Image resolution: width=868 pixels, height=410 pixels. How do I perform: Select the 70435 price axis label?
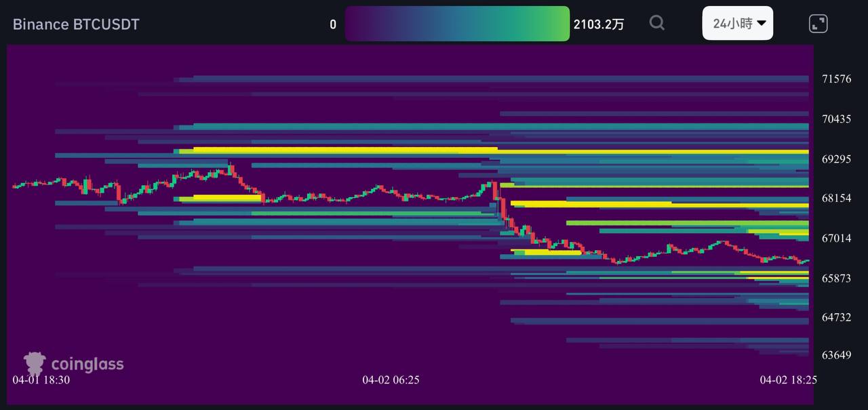pyautogui.click(x=835, y=119)
